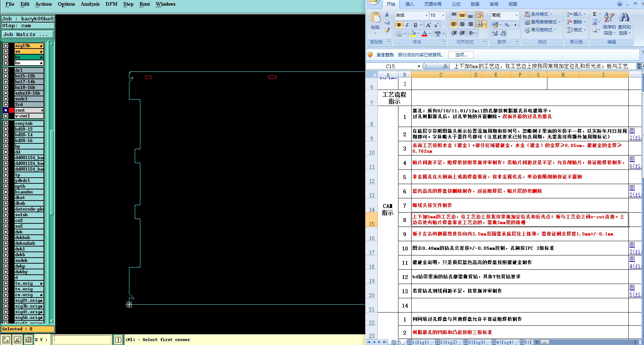This screenshot has width=644, height=345.
Task: Toggle visibility checkbox for layer sig19b
Action: point(6,46)
